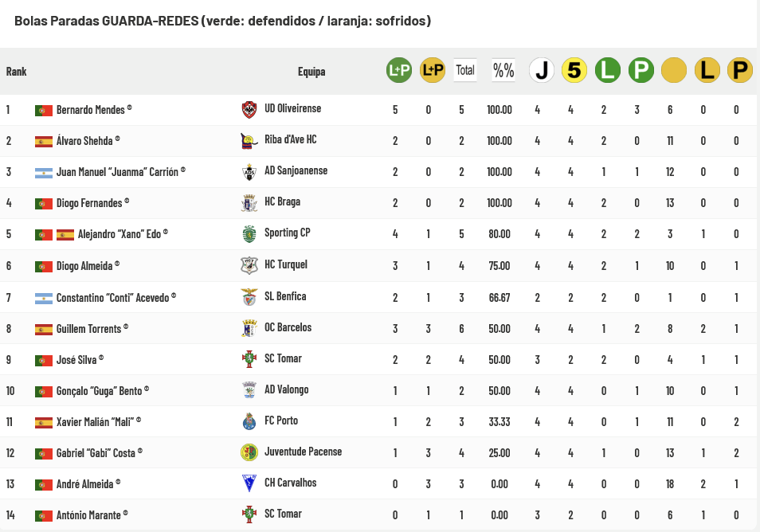
Task: Click the orange P column header icon
Action: click(740, 71)
